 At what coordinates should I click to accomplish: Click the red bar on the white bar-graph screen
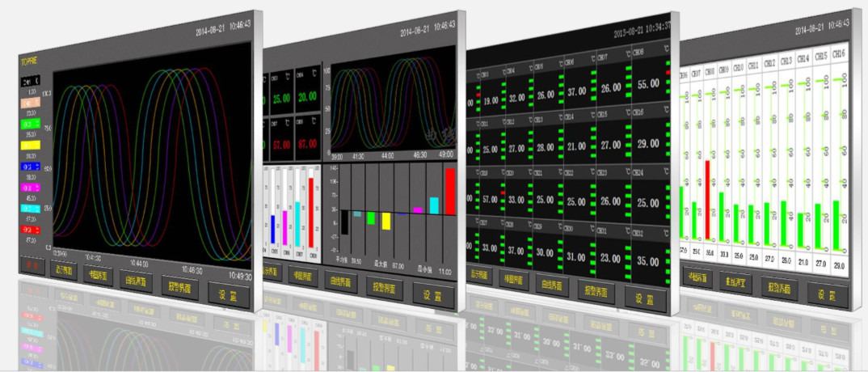[x=709, y=198]
